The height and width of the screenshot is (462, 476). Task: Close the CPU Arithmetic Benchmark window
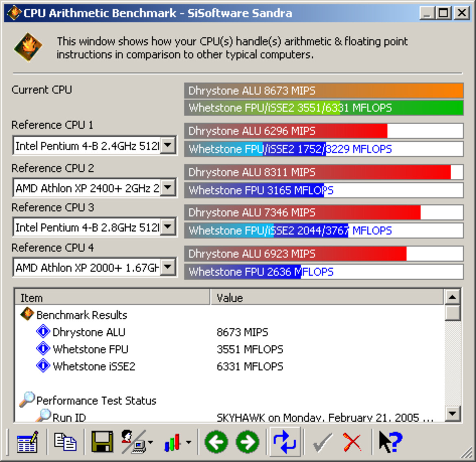[461, 13]
